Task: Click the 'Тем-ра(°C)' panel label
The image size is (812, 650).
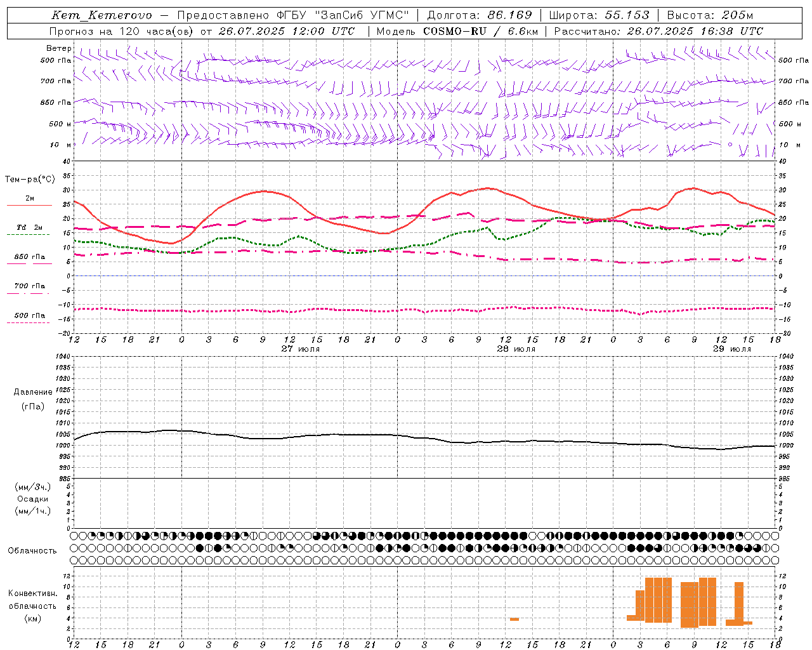Action: (x=30, y=180)
